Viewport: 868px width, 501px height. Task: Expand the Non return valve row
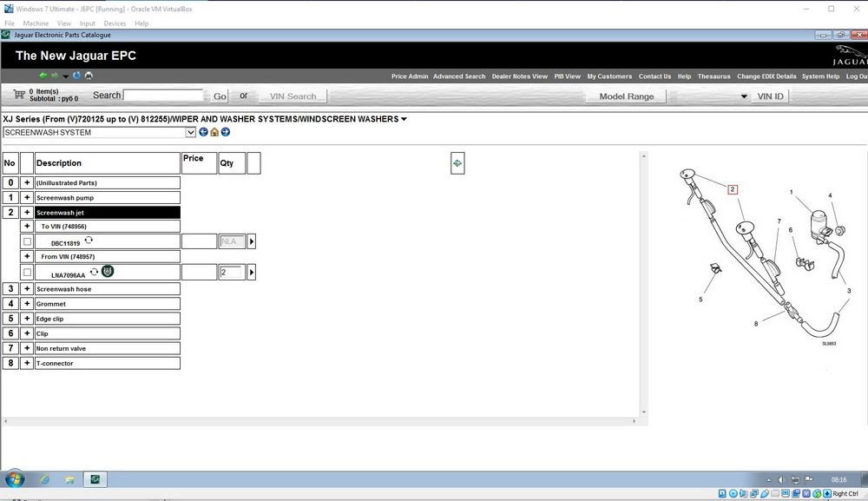(x=27, y=348)
